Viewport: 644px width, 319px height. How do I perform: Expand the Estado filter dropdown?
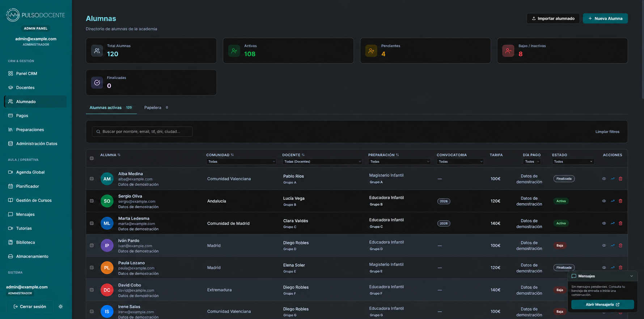click(573, 161)
